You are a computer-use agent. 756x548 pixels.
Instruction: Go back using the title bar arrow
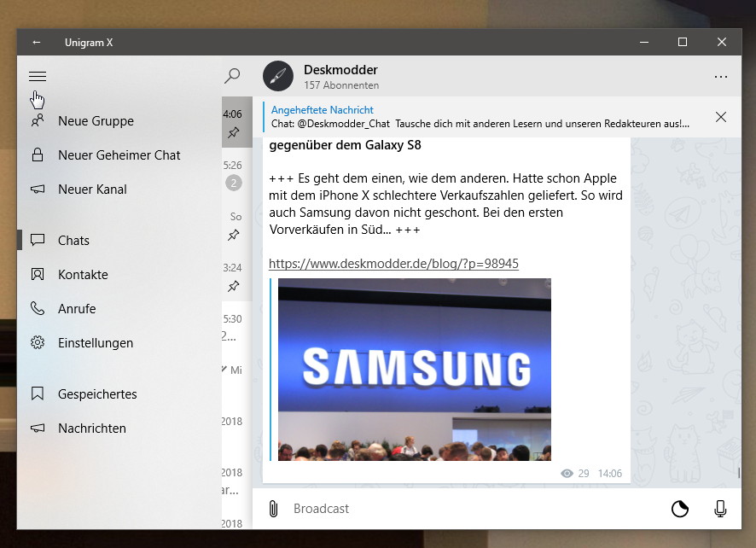(36, 42)
